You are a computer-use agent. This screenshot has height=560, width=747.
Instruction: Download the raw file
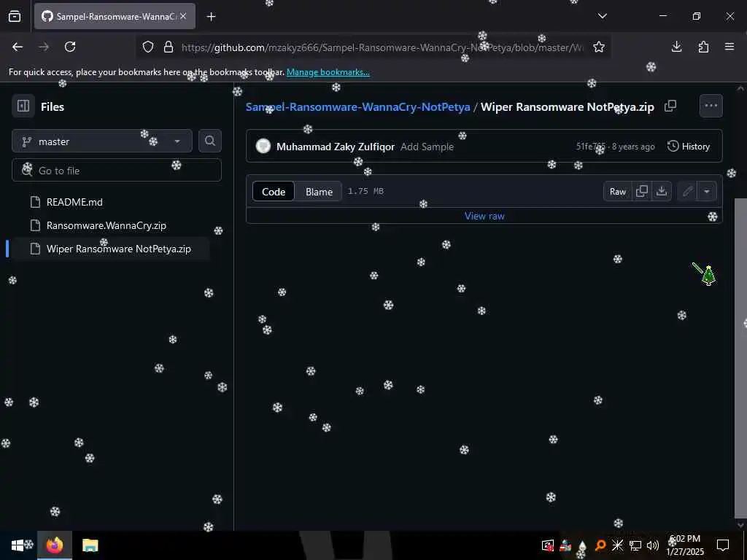pyautogui.click(x=662, y=192)
